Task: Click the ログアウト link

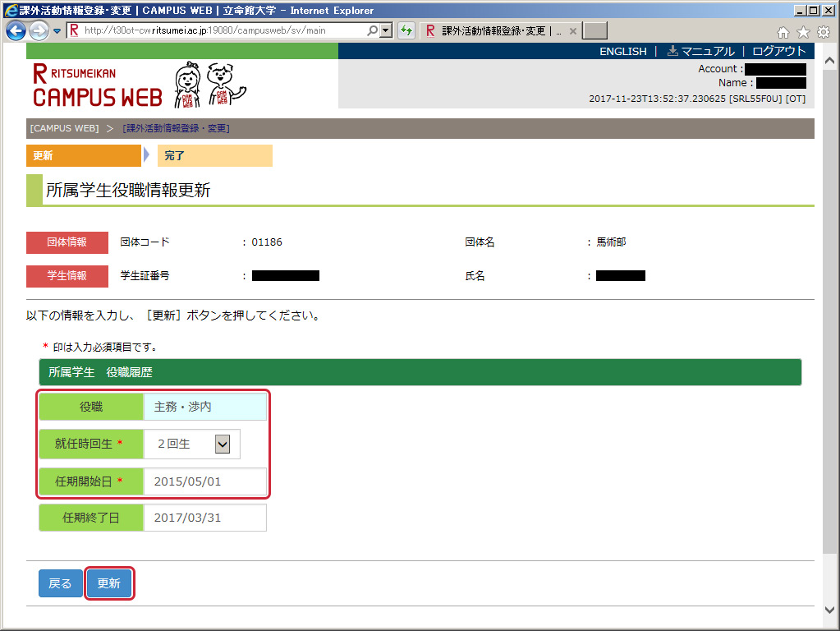Action: [x=778, y=51]
